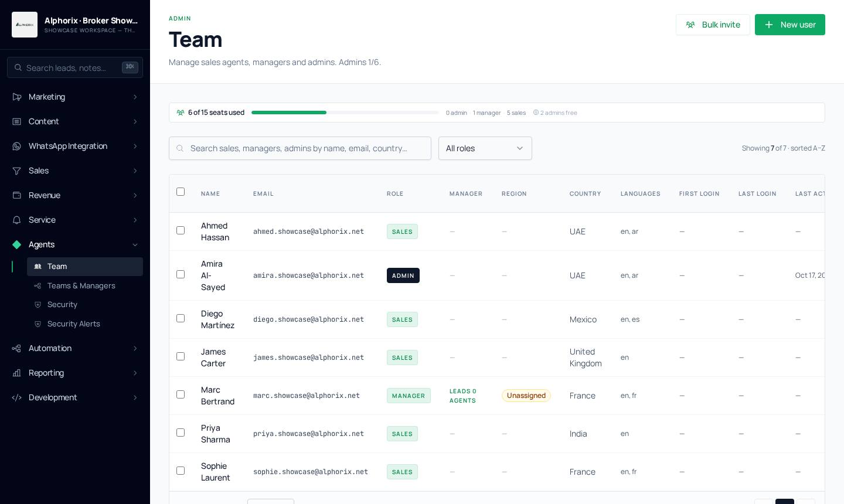Expand the Content menu chevron

(135, 121)
